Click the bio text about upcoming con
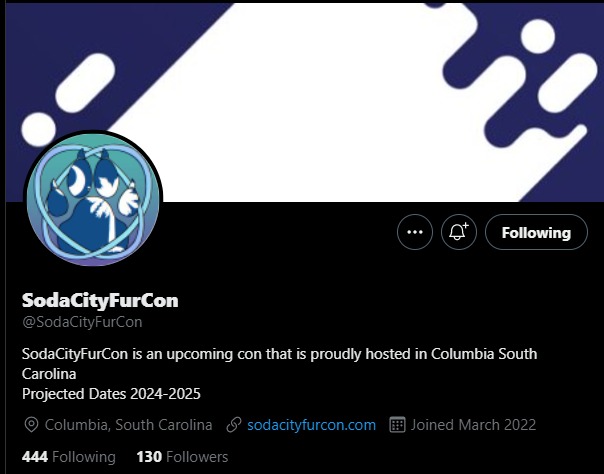Screen dimensions: 604x474 [x=279, y=363]
